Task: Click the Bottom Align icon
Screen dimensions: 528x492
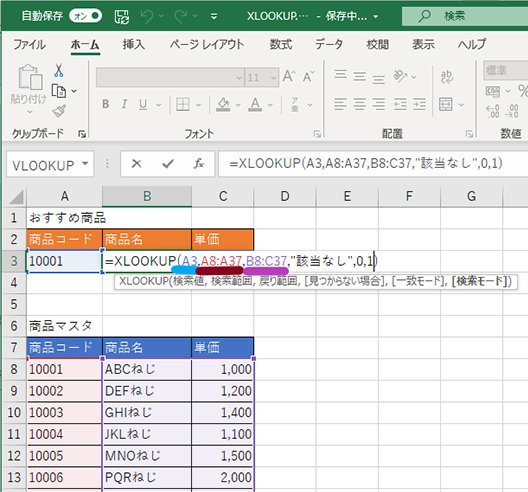Action: click(378, 79)
